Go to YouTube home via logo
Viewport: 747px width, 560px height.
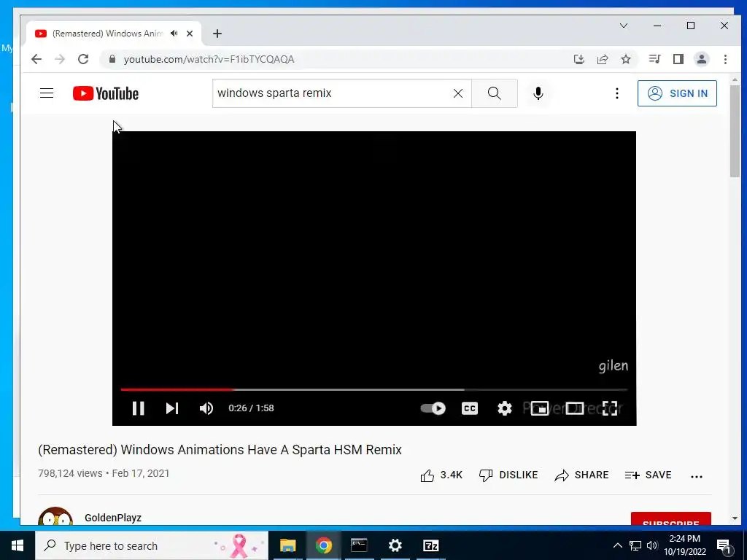pos(106,93)
